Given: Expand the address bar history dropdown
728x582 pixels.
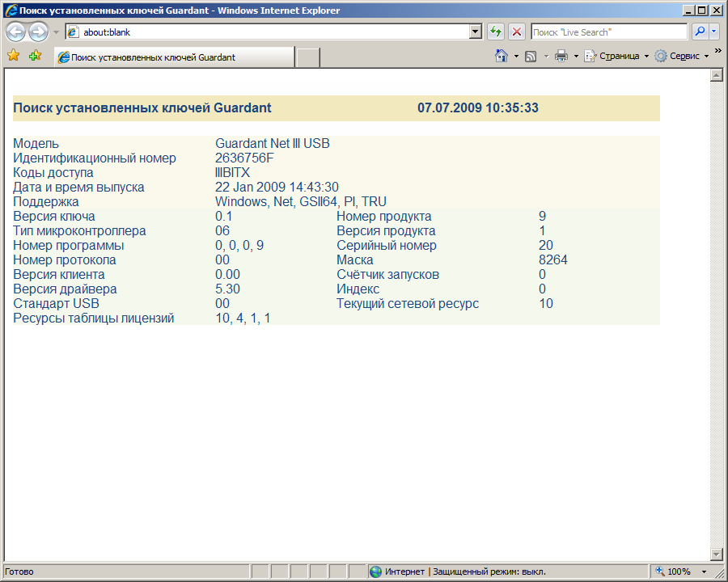Looking at the screenshot, I should tap(476, 32).
